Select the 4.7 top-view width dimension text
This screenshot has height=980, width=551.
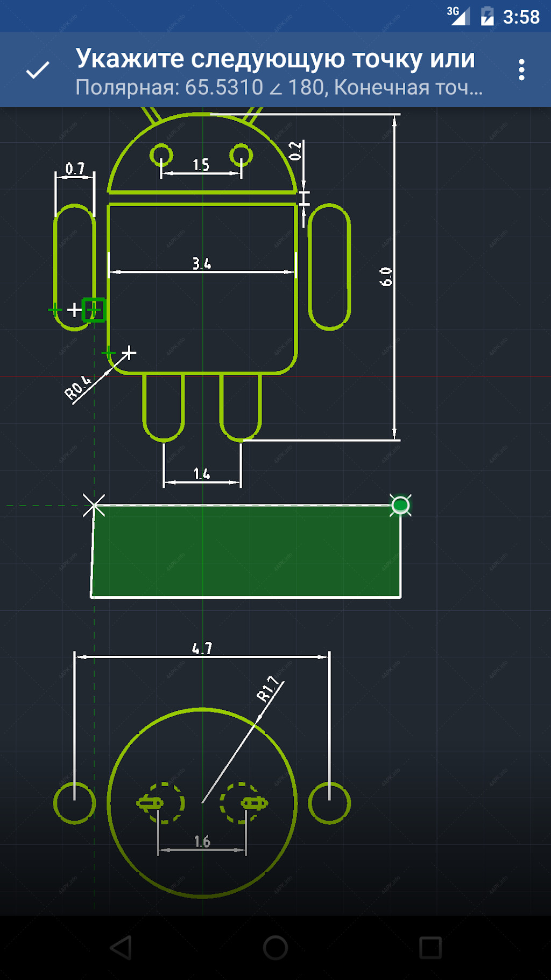pyautogui.click(x=202, y=648)
